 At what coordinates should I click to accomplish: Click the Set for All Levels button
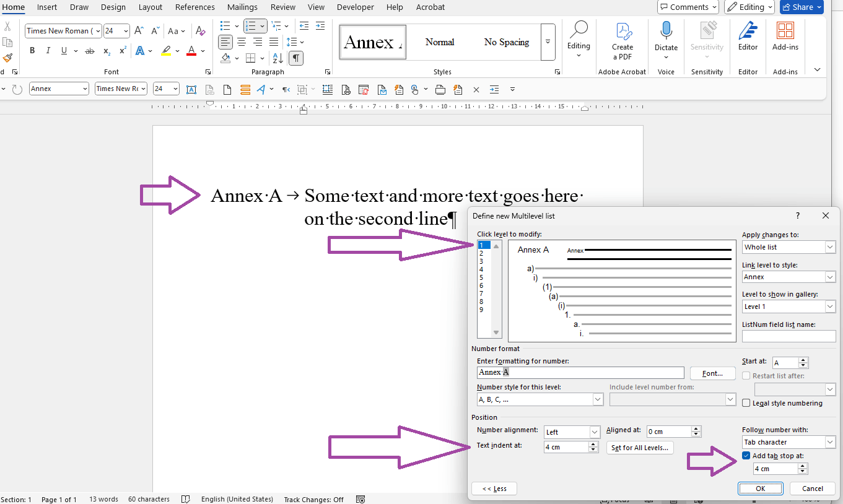(640, 447)
